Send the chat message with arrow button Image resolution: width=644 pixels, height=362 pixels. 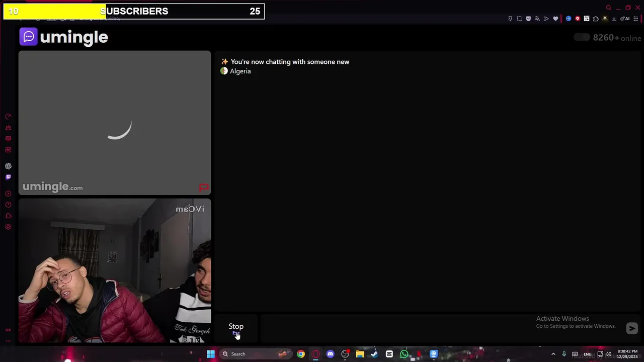coord(632,328)
